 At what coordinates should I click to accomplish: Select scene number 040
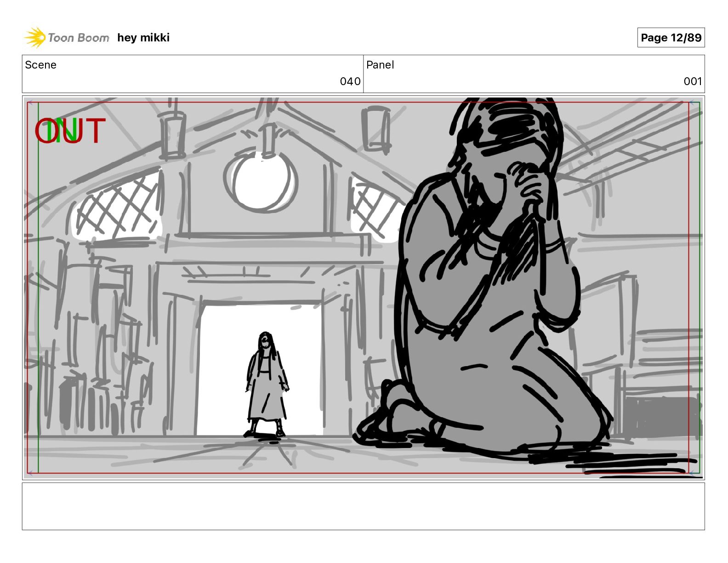tap(350, 81)
